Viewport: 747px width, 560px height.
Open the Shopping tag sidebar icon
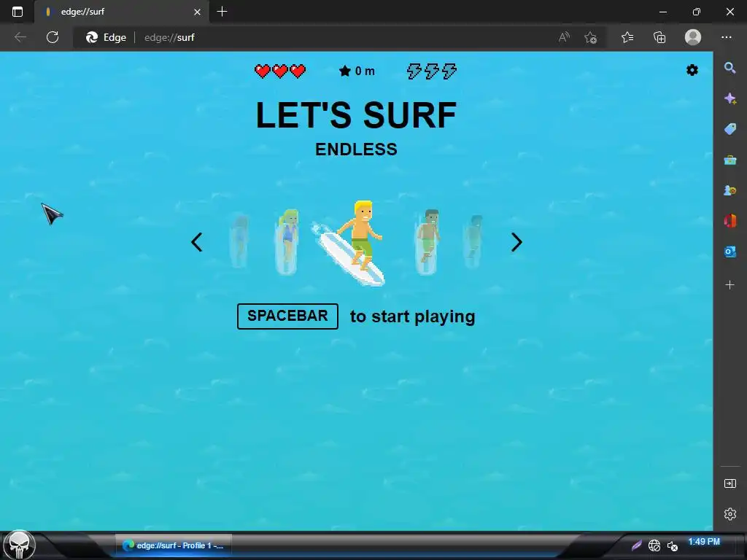coord(729,129)
